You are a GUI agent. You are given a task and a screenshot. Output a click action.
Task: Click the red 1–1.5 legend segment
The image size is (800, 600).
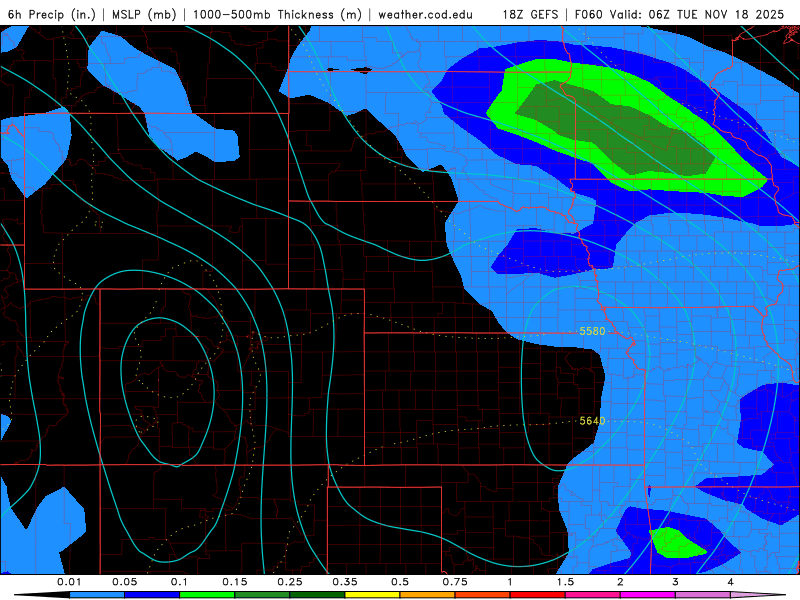(x=538, y=595)
